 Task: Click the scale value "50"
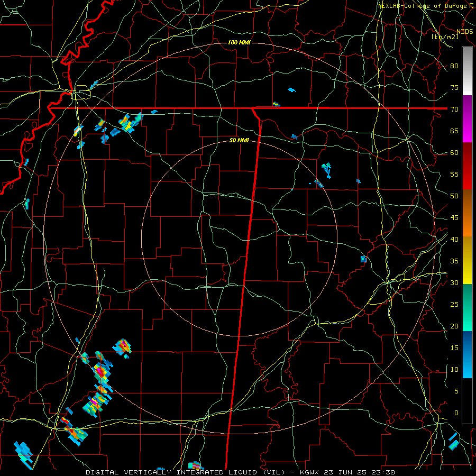pos(454,196)
